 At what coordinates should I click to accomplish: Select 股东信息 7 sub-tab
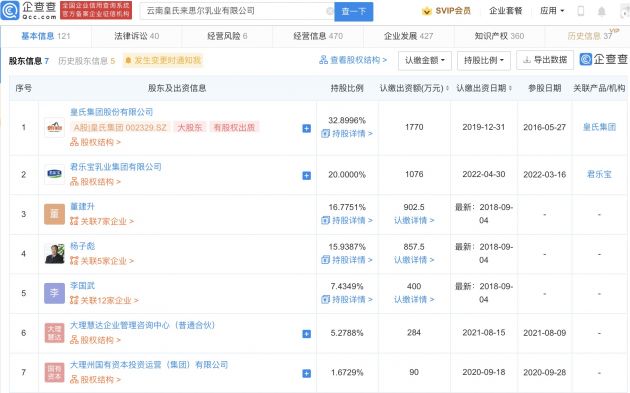pyautogui.click(x=29, y=61)
